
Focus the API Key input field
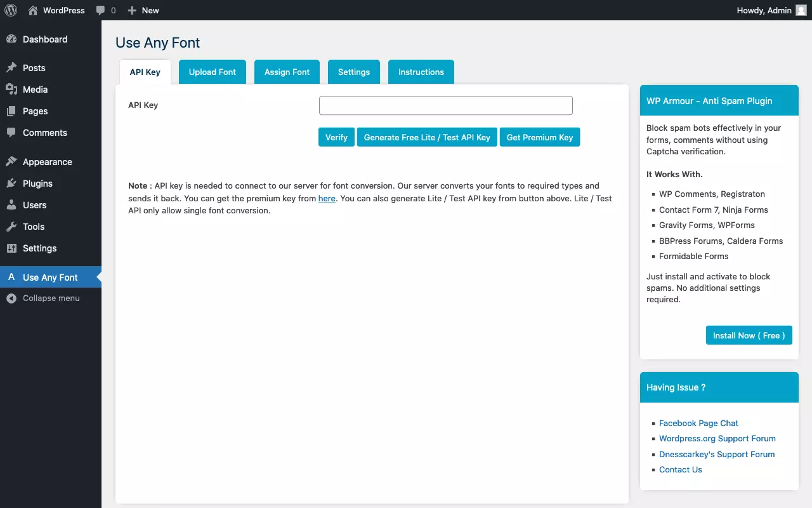(x=446, y=105)
